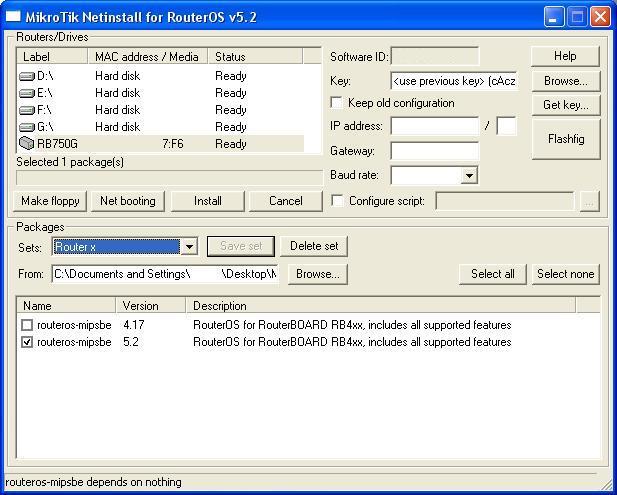Viewport: 617px width, 495px height.
Task: Select the E:\ hard disk drive icon
Action: [27, 93]
